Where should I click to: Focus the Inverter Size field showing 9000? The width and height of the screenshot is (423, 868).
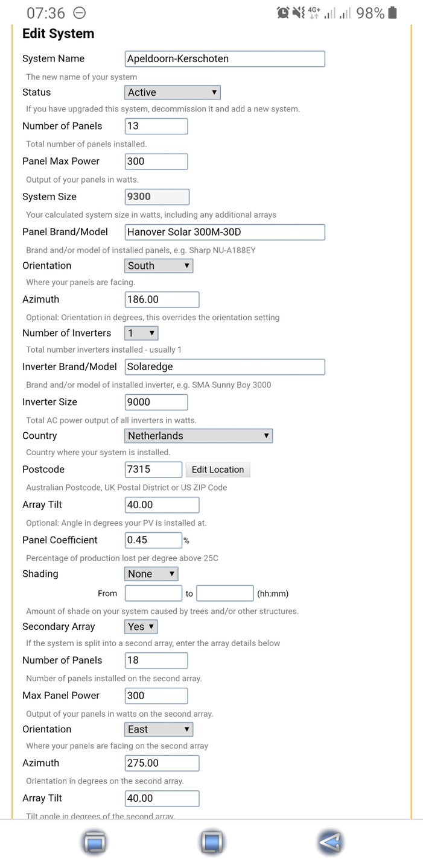156,402
